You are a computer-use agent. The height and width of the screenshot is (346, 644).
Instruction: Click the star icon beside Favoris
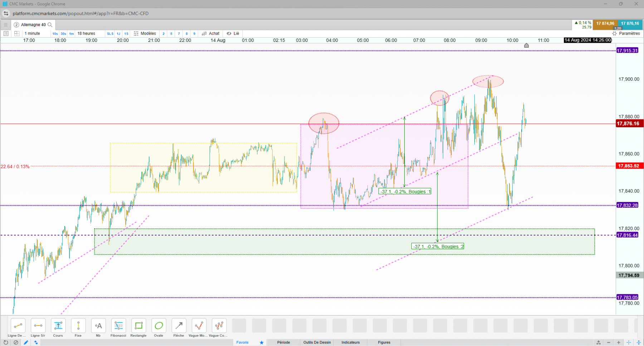pos(262,342)
